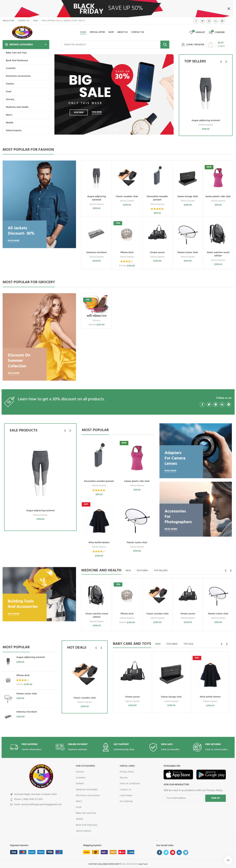Click the Compare arrows icon

[x=211, y=32]
